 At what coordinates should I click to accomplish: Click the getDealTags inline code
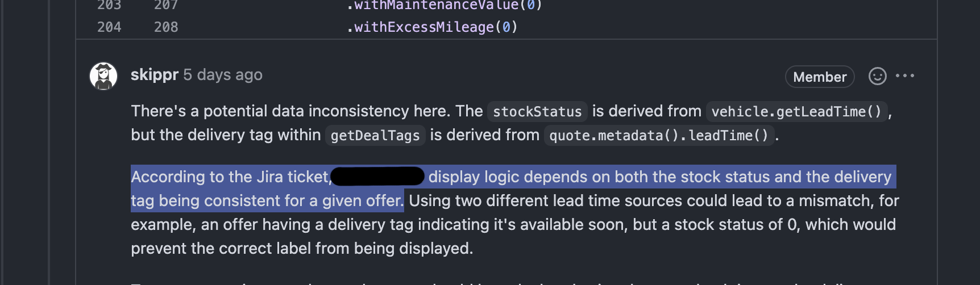tap(375, 136)
